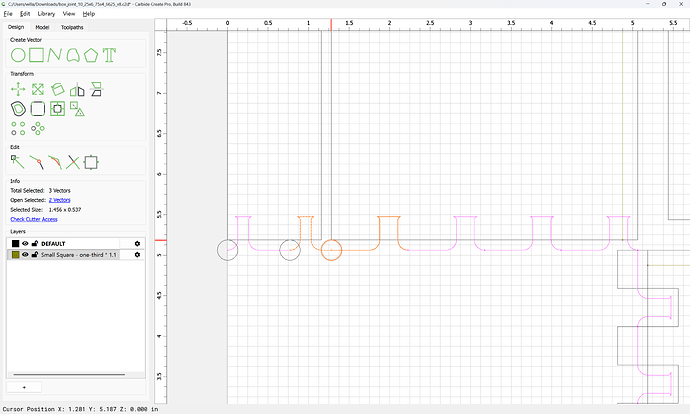The image size is (690, 414).
Task: Open the Circular Array tool
Action: [38, 128]
